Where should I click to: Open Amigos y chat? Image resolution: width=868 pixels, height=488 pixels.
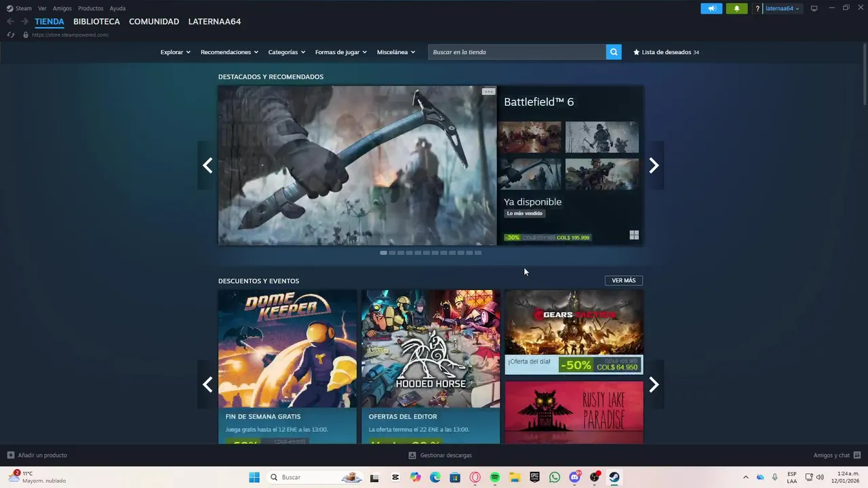(x=837, y=455)
